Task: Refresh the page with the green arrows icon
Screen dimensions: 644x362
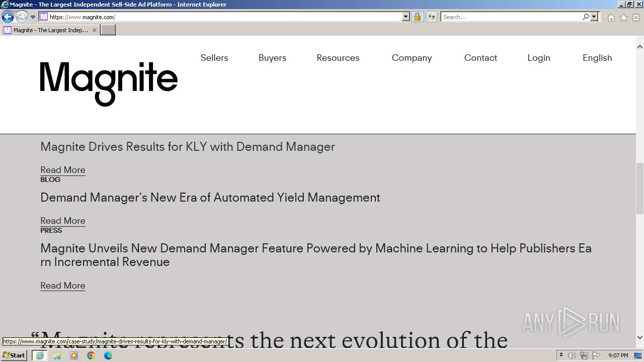Action: click(431, 17)
